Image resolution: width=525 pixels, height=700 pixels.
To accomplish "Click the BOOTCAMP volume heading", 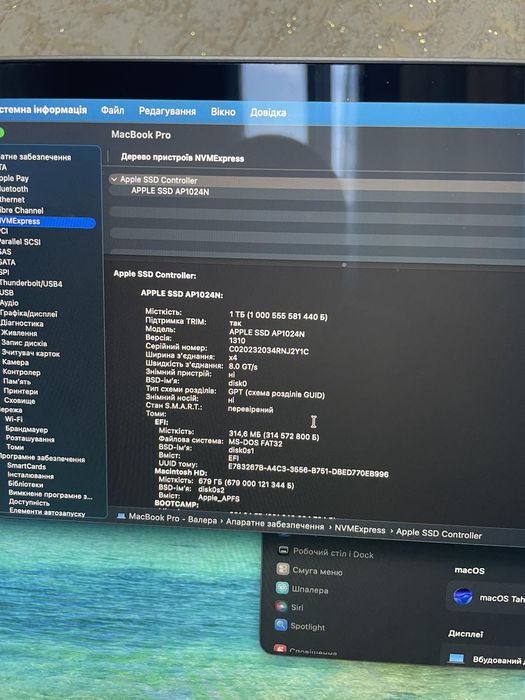I will (x=176, y=503).
